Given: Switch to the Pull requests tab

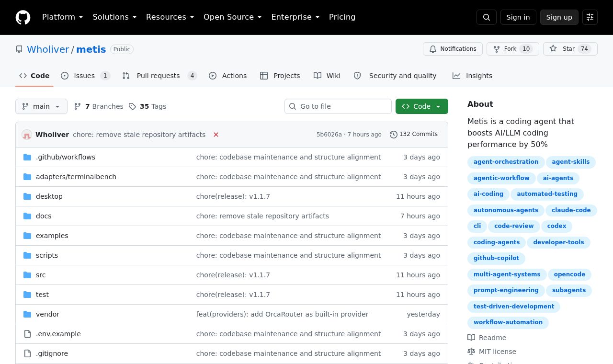Looking at the screenshot, I should pos(159,76).
